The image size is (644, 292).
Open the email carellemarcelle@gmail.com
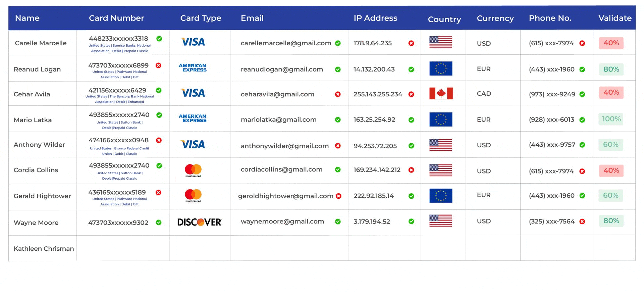(x=286, y=43)
